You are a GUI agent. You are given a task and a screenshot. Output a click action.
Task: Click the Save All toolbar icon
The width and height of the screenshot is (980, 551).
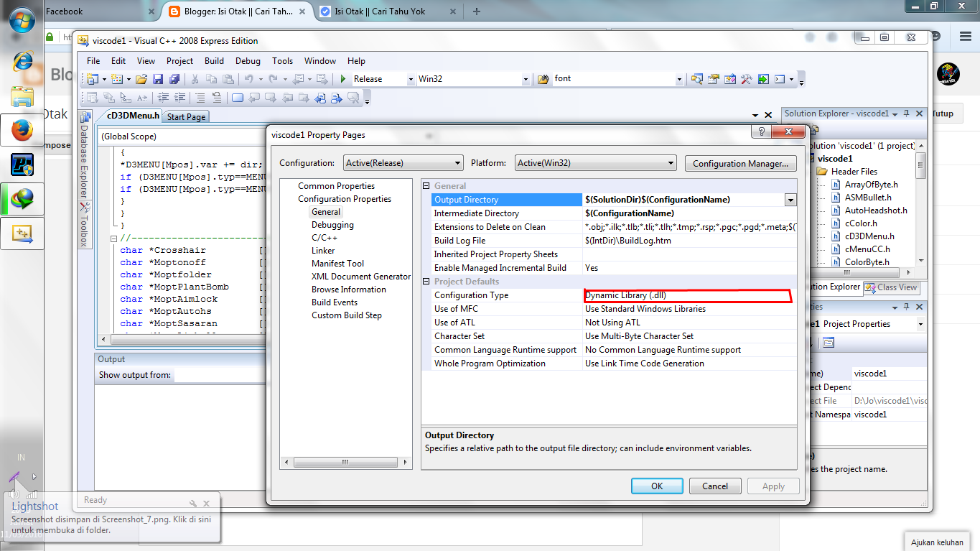pos(174,79)
